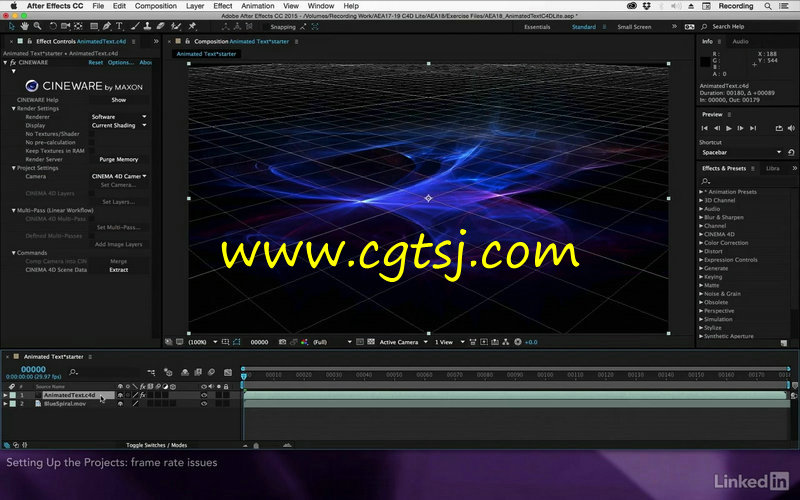Open the Camera dropdown CINEMA 4D Camera
This screenshot has height=500, width=800.
click(x=119, y=177)
